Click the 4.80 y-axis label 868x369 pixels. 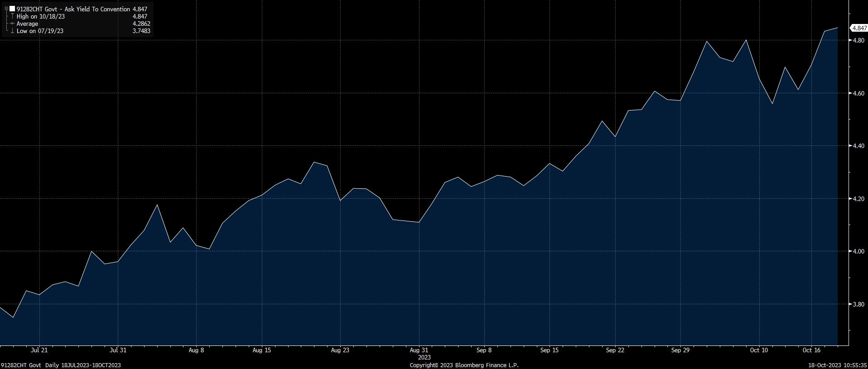click(x=858, y=40)
